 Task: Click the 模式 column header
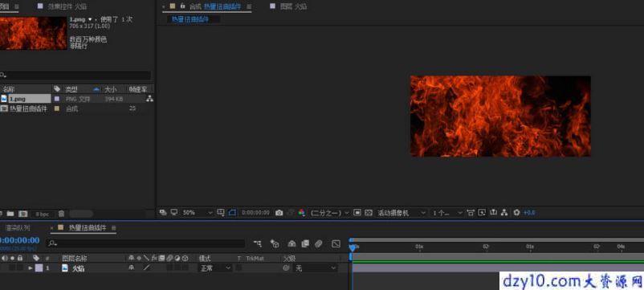coord(205,259)
